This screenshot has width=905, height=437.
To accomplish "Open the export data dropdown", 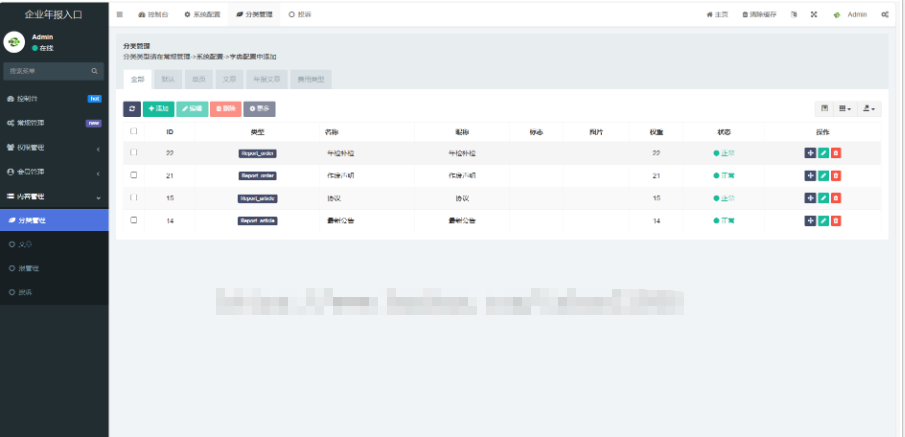I will [x=870, y=108].
